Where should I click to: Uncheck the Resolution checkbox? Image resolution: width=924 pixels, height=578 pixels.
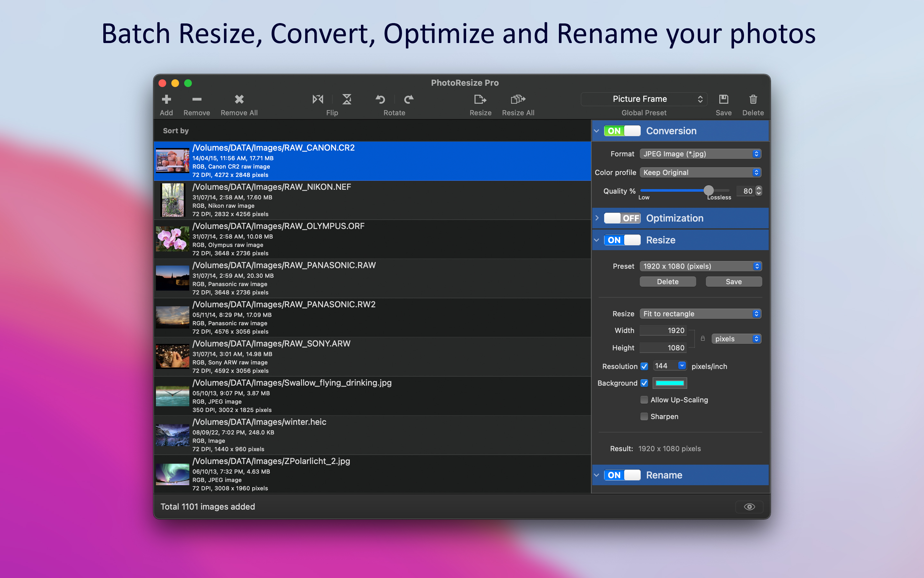point(644,366)
